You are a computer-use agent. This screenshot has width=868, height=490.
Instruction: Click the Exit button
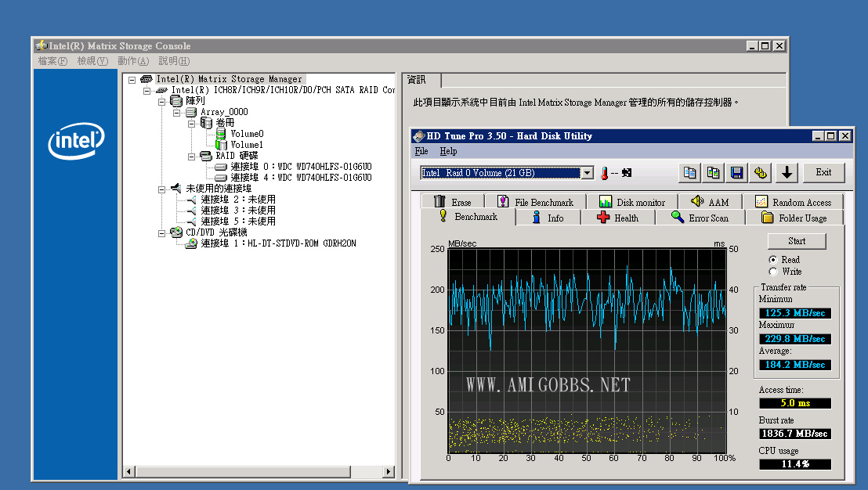[823, 172]
